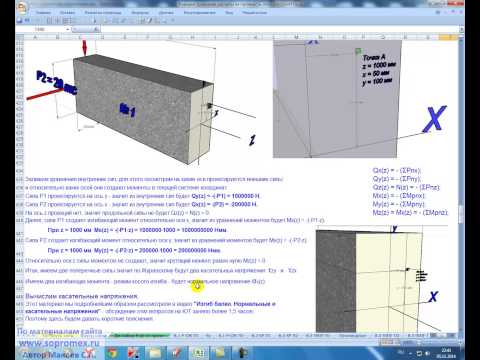Open the Вид ribbon tab
480x360 pixels.
click(229, 12)
